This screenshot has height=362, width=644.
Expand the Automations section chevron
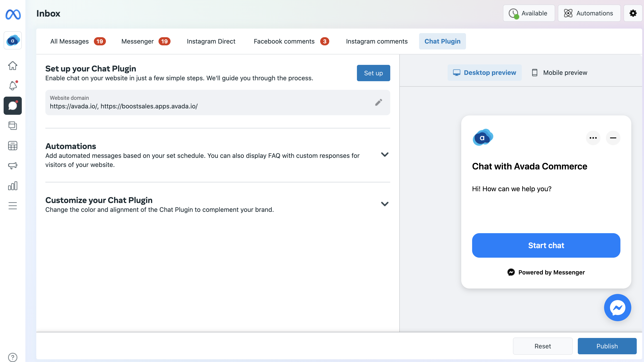tap(385, 154)
